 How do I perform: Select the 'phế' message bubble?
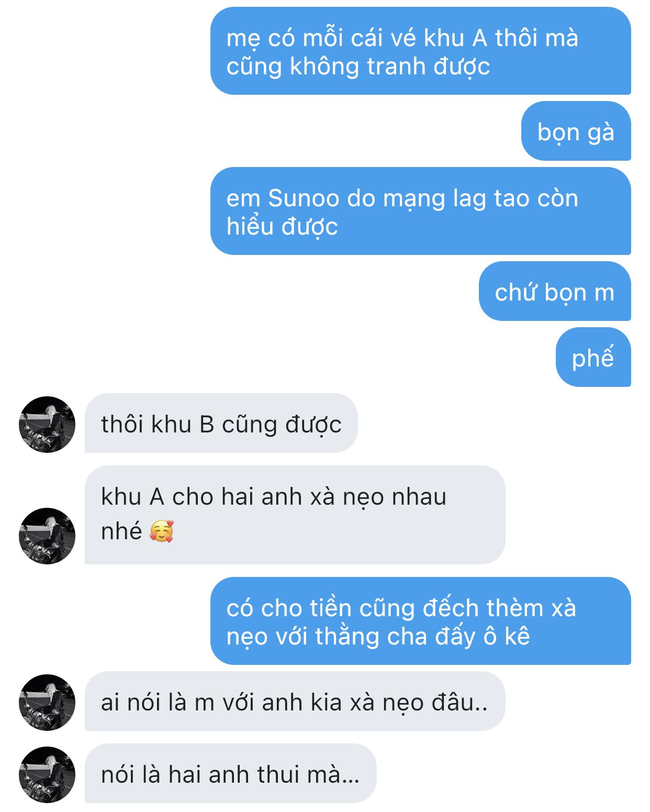(593, 357)
